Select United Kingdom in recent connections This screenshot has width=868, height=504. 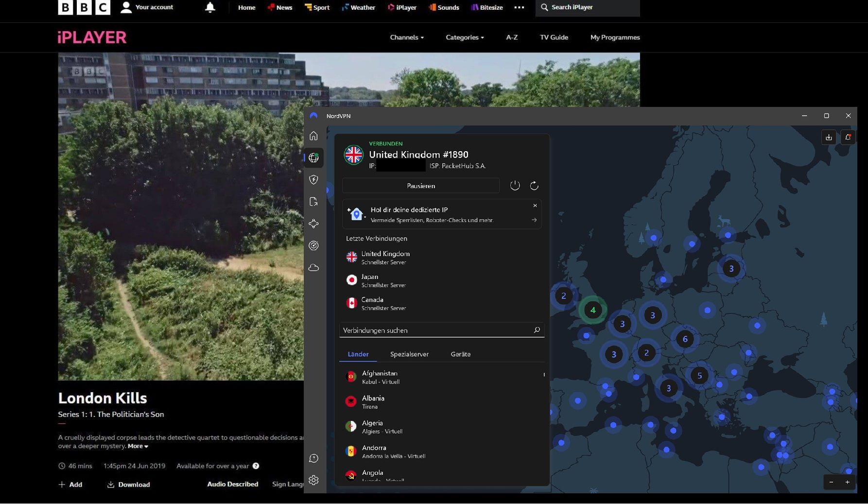point(442,257)
